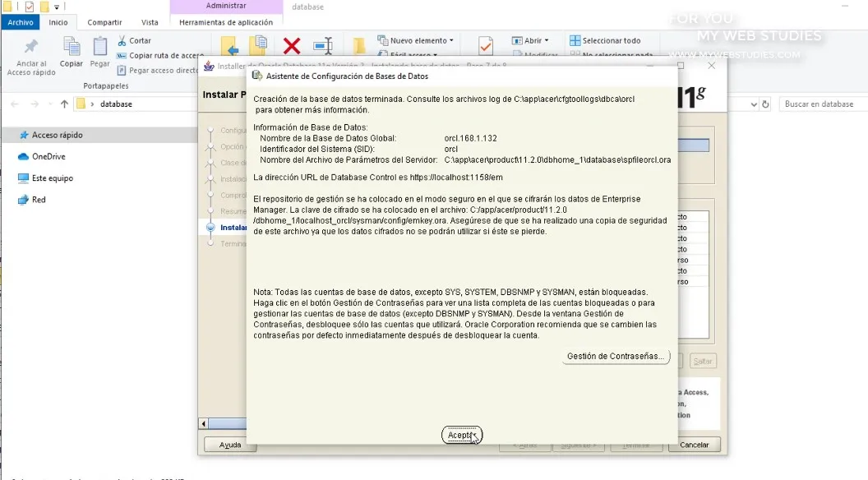Click the Forward arrow in File Explorer
868x480 pixels.
(x=35, y=104)
